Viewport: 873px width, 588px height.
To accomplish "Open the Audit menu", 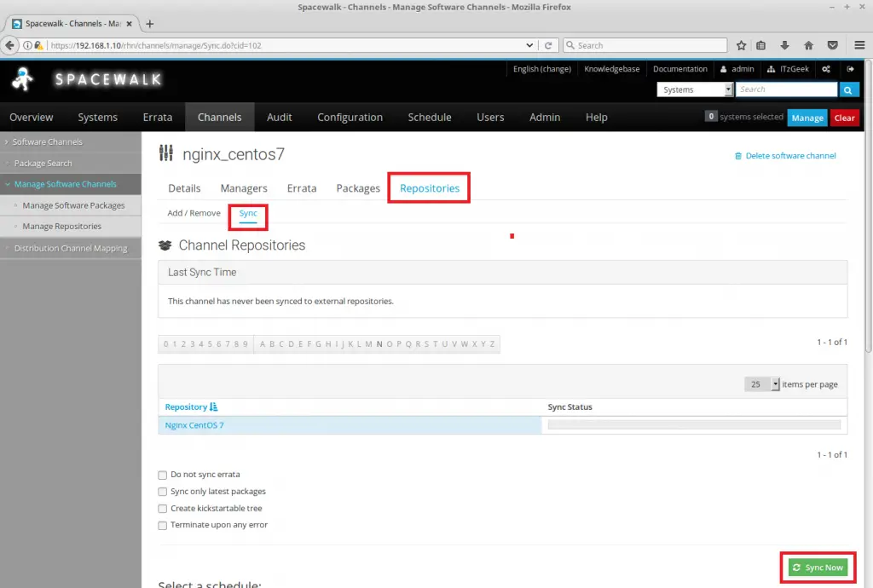I will 279,118.
